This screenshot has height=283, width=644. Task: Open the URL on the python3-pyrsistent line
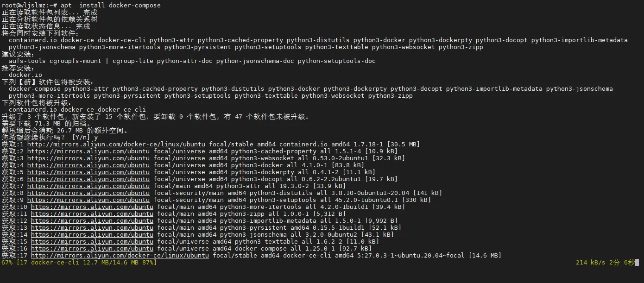[92, 228]
